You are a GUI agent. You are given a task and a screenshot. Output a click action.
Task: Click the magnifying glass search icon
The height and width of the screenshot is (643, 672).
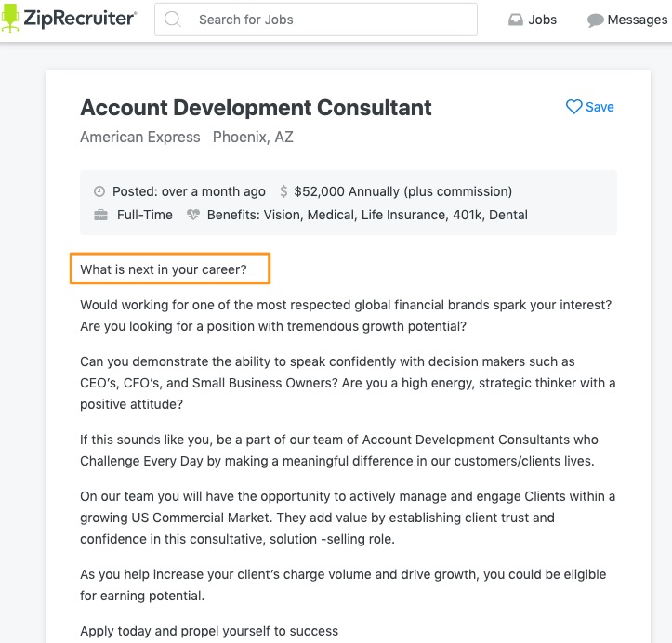pyautogui.click(x=173, y=20)
